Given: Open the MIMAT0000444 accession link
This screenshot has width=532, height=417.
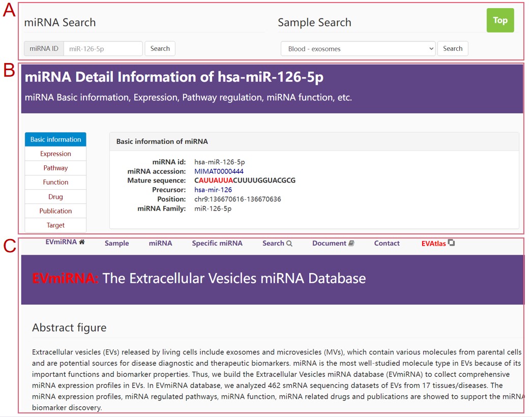Looking at the screenshot, I should (219, 171).
